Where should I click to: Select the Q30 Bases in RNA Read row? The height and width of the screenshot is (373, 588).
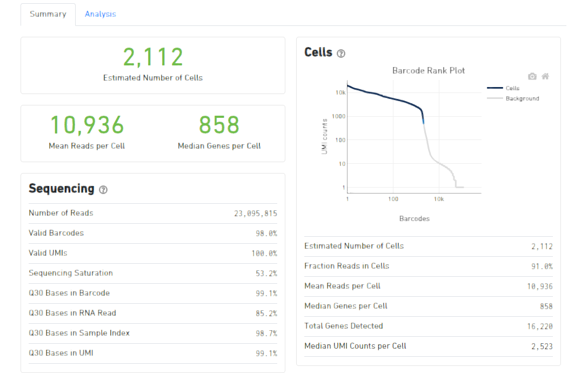[152, 314]
